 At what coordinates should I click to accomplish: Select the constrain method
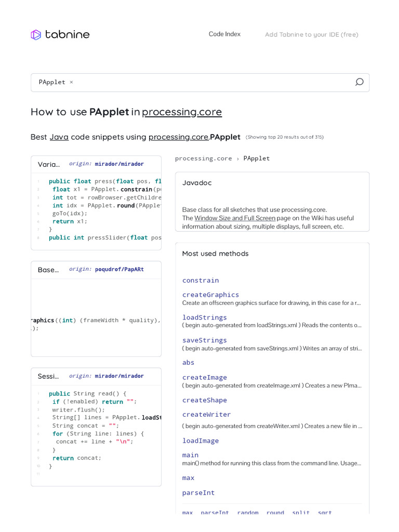tap(201, 280)
